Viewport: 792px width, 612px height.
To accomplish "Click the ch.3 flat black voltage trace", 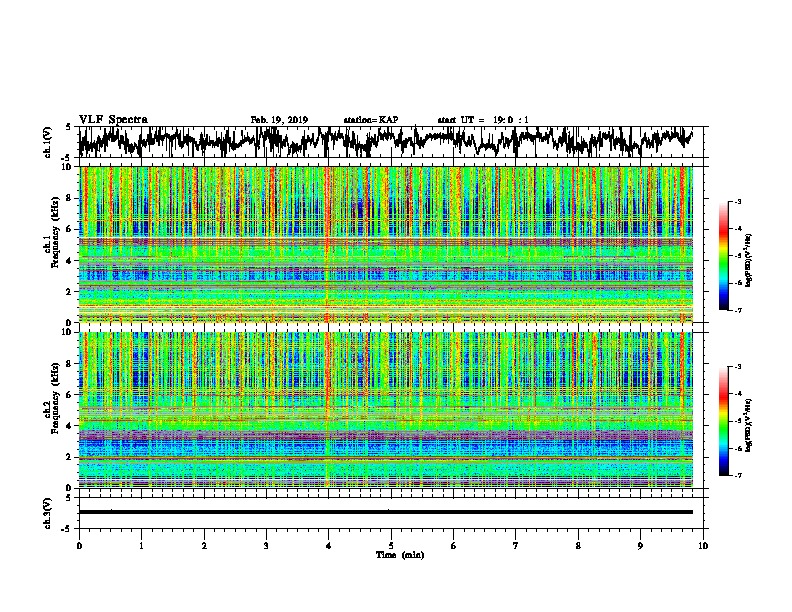I will click(386, 512).
